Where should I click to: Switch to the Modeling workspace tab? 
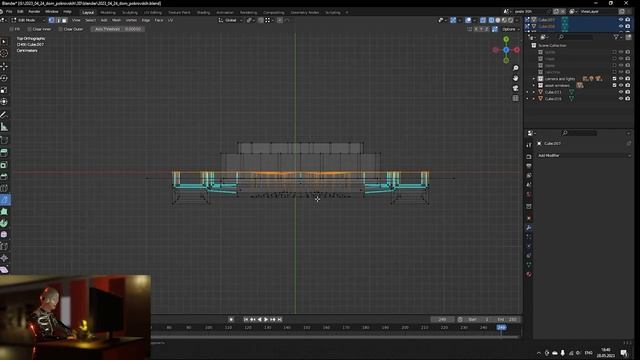click(108, 12)
